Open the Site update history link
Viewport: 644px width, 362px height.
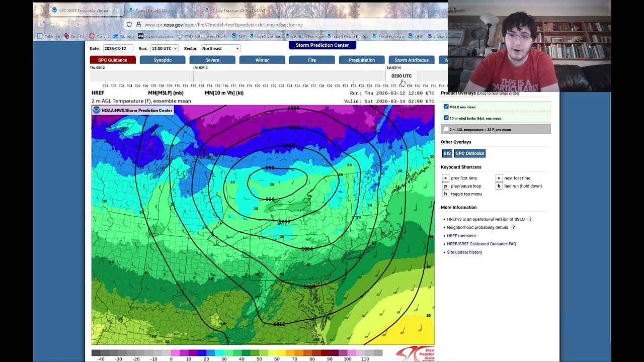[x=464, y=252]
